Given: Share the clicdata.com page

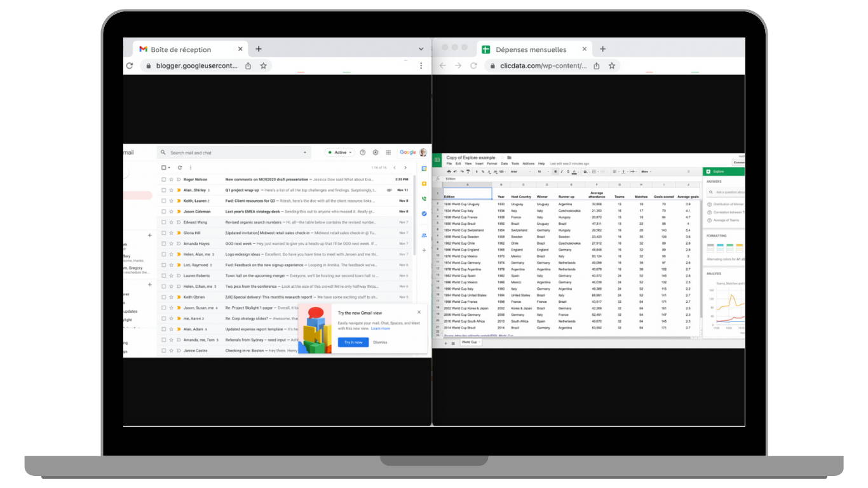Looking at the screenshot, I should 596,65.
